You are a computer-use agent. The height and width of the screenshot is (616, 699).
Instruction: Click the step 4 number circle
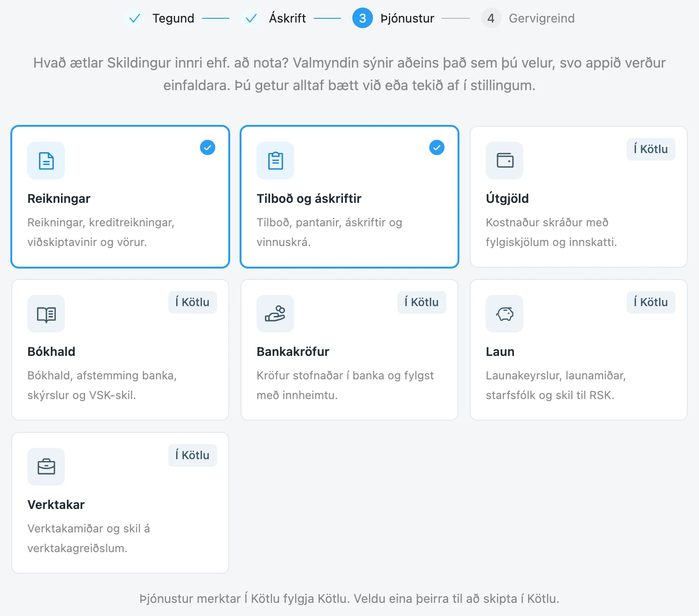click(491, 18)
